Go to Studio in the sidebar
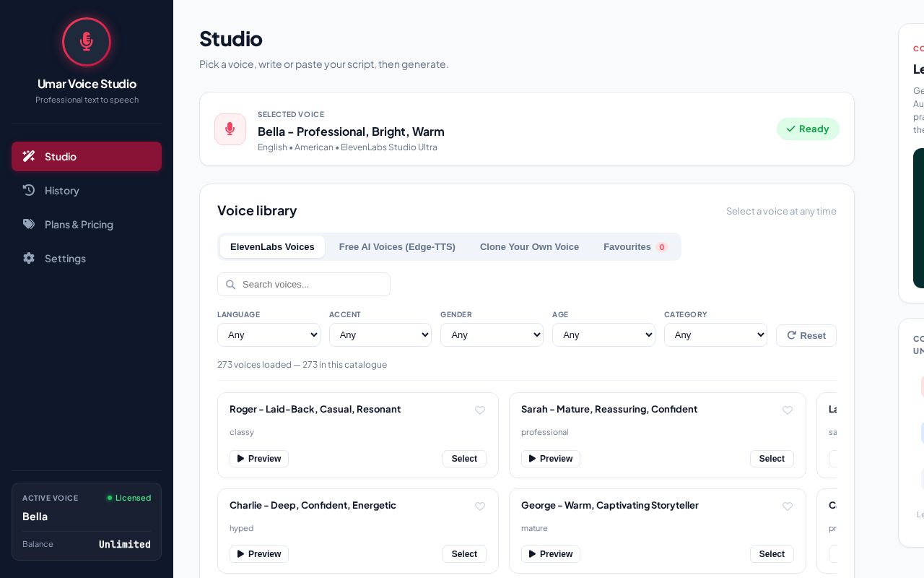This screenshot has height=578, width=924. coord(87,156)
